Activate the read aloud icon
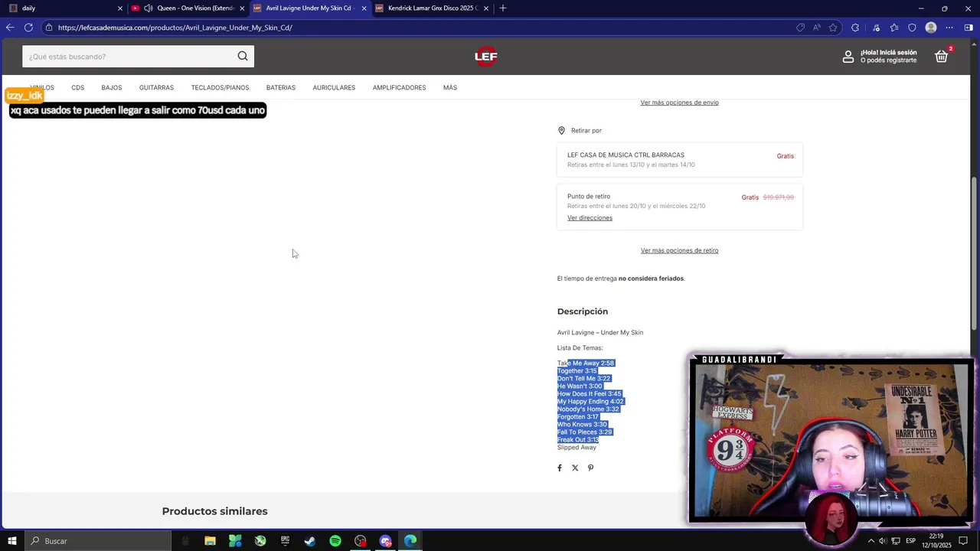The image size is (980, 551). coord(817,28)
